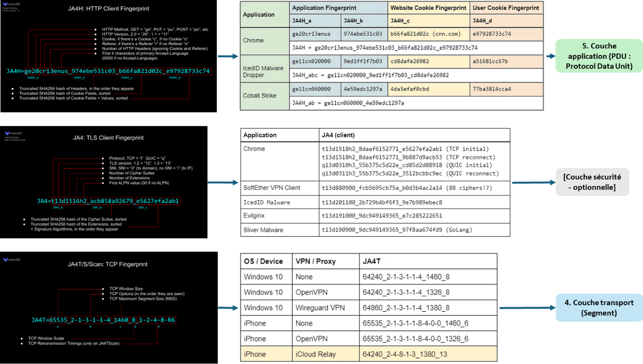643x364 pixels.
Task: Select the Chrome '(QUIC initial)' fingerprint line
Action: click(407, 165)
